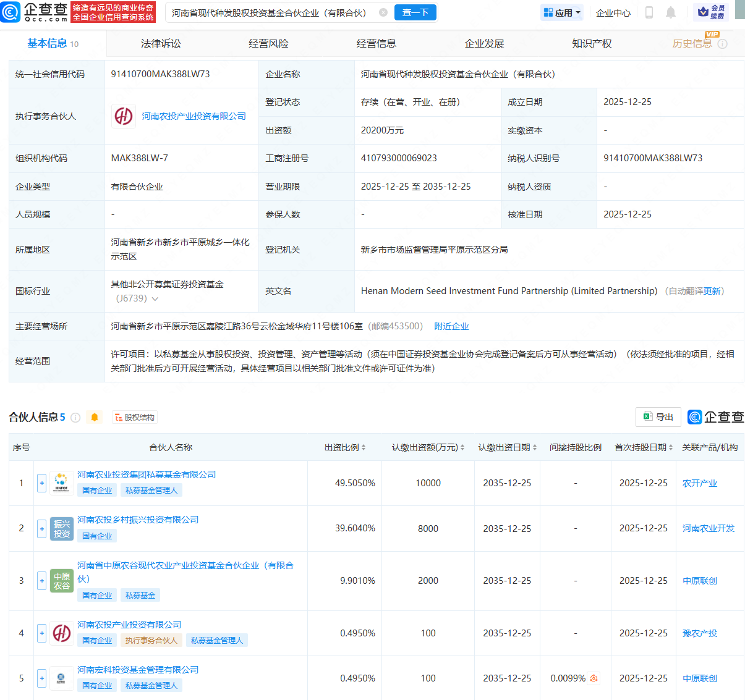Click the alert bell beside 合伙人信息
The height and width of the screenshot is (700, 745).
point(95,418)
